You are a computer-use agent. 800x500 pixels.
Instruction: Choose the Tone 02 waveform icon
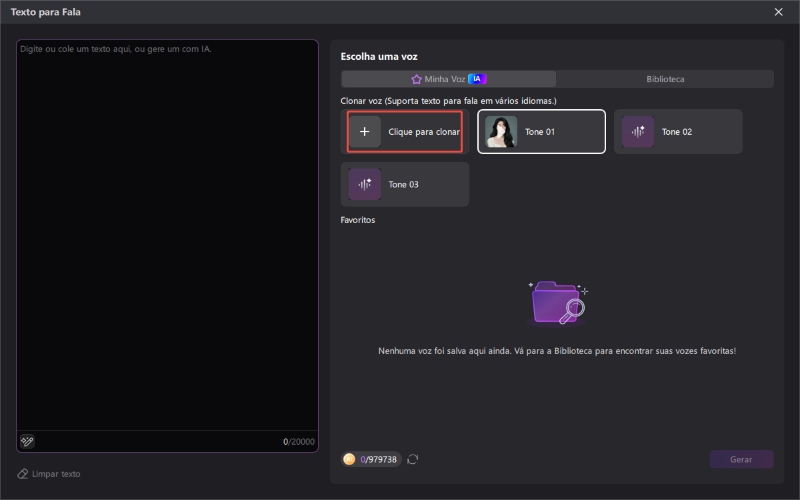[x=638, y=132]
